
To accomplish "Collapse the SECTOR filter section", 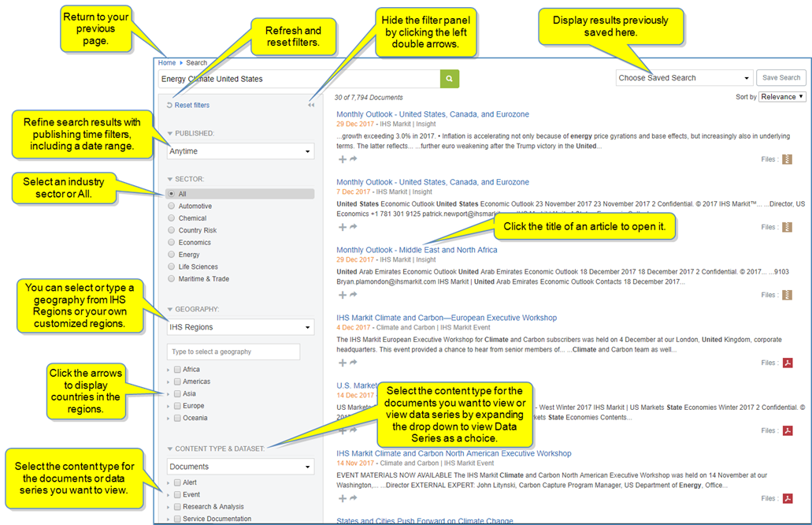I will coord(170,179).
